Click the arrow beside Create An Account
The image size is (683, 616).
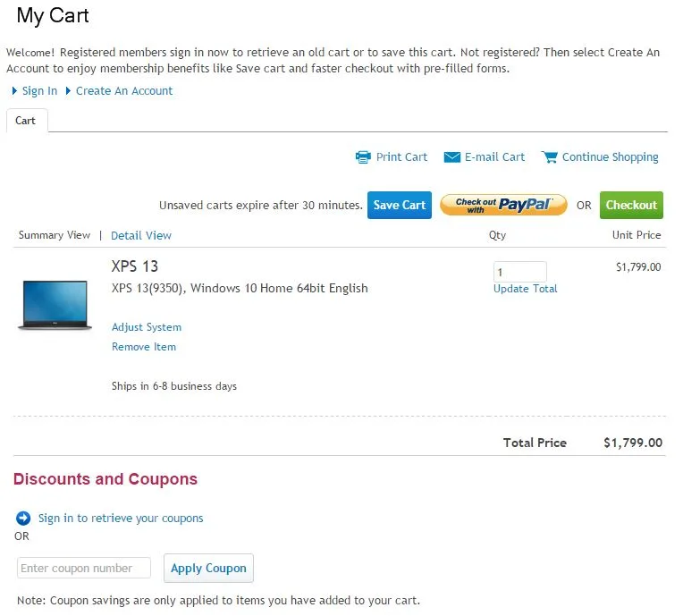coord(69,91)
